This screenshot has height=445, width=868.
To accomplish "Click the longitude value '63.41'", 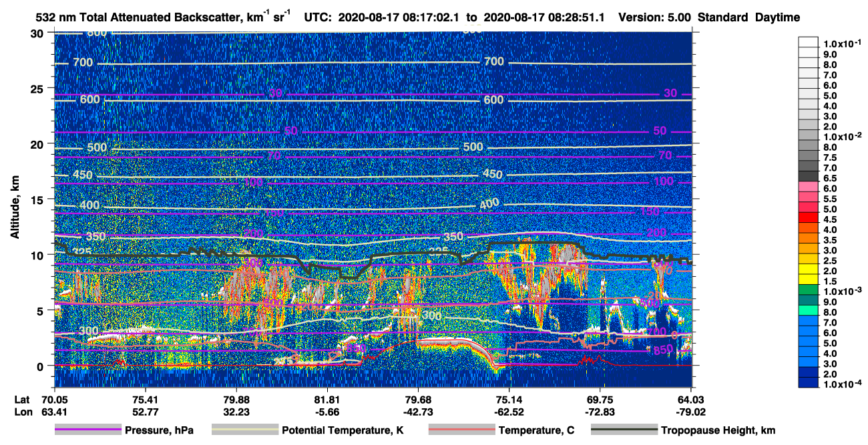I will click(x=54, y=412).
